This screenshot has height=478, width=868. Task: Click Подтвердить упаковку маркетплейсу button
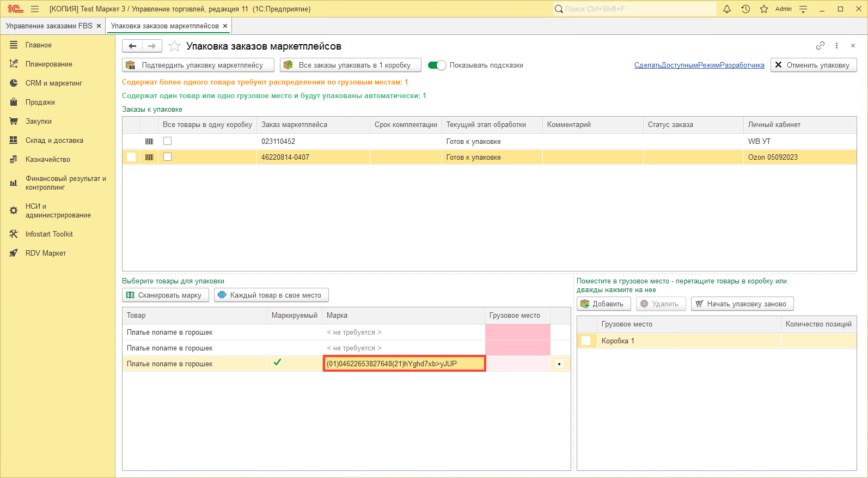pyautogui.click(x=198, y=65)
